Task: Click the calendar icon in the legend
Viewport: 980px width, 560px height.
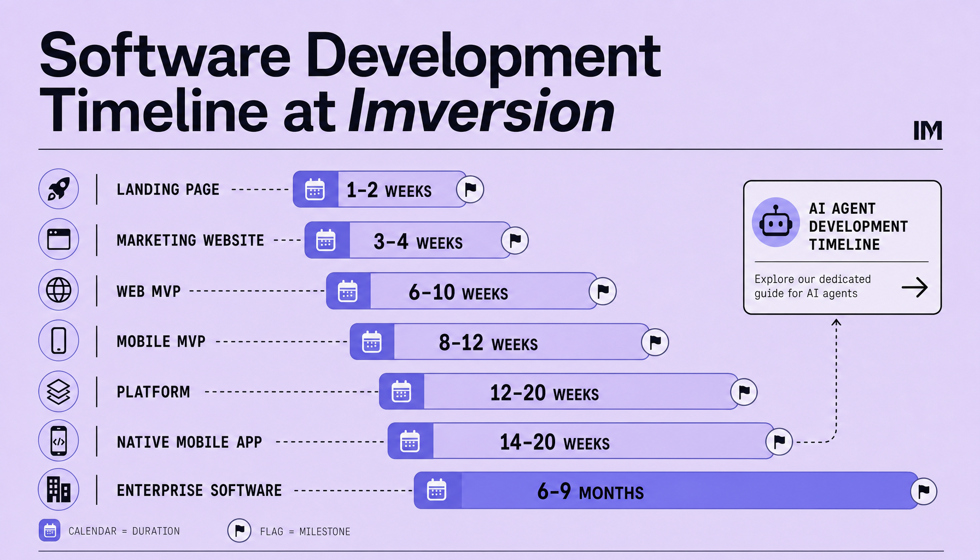Action: point(50,530)
